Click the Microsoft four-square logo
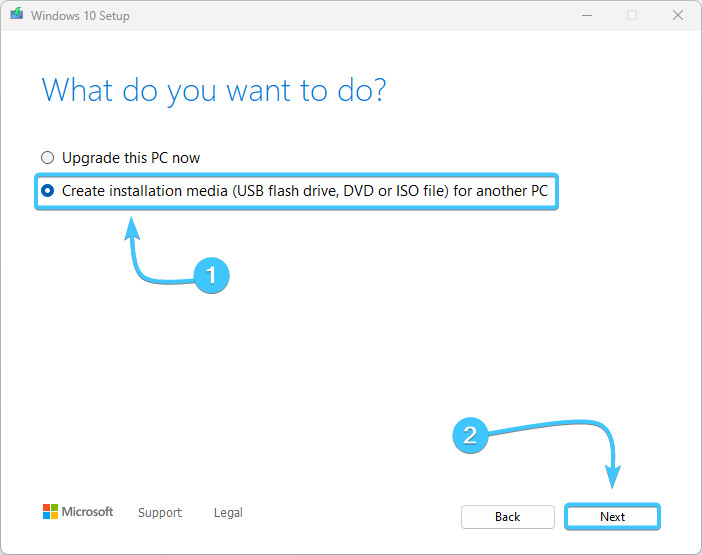Image resolution: width=702 pixels, height=555 pixels. [50, 512]
